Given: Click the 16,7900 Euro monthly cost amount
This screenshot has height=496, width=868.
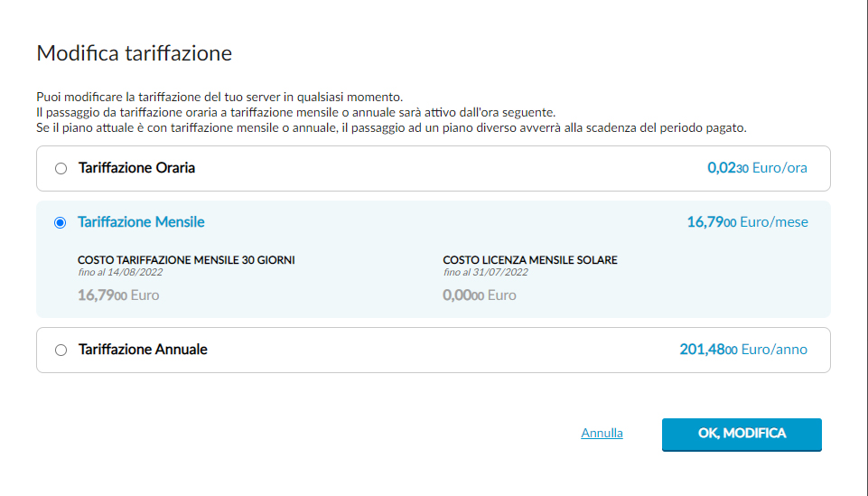Looking at the screenshot, I should click(118, 295).
